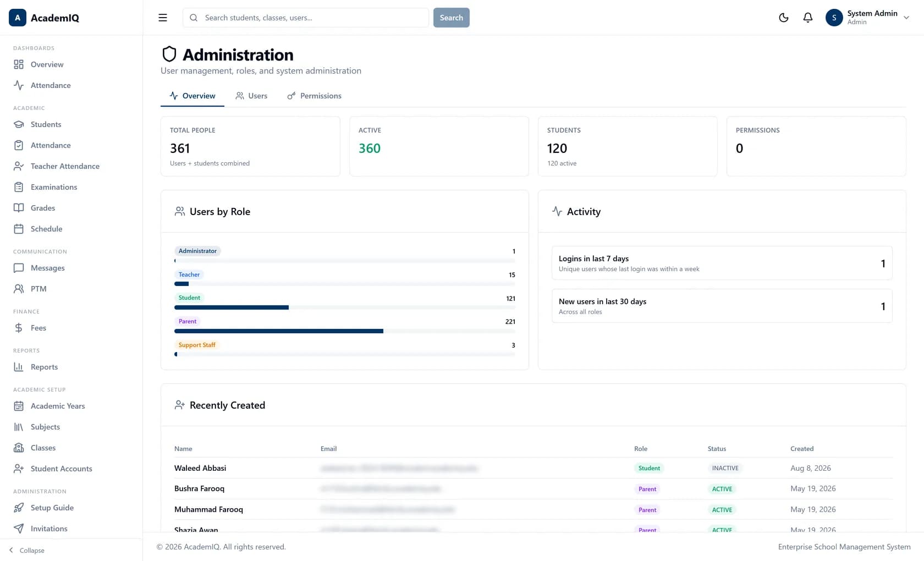Screen dimensions: 924x561
Task: Click the Total People 361 card
Action: 250,146
